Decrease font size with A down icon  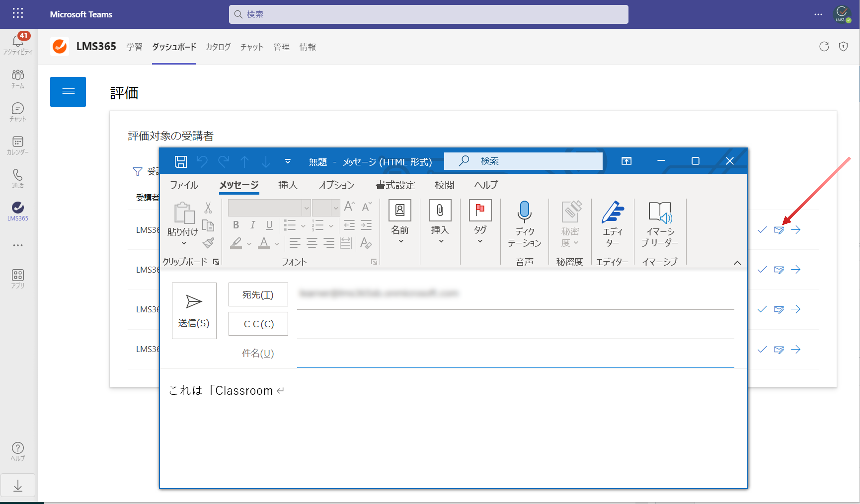pos(367,206)
